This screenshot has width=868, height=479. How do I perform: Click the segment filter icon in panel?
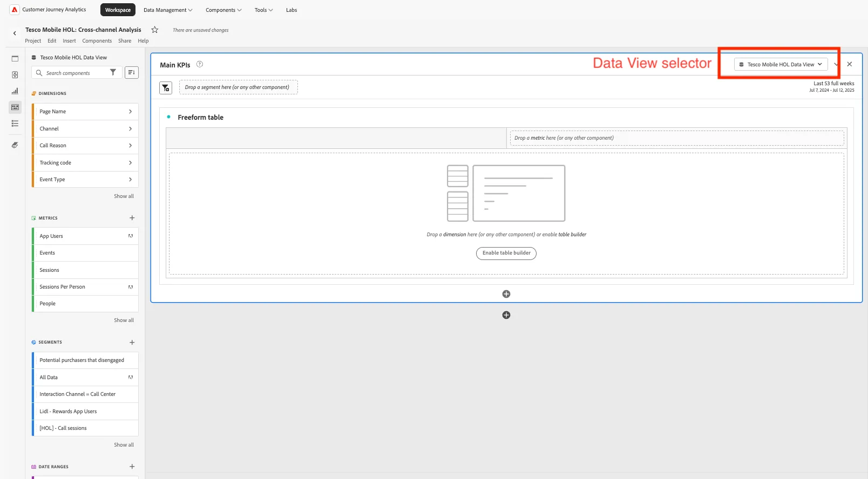(x=166, y=87)
